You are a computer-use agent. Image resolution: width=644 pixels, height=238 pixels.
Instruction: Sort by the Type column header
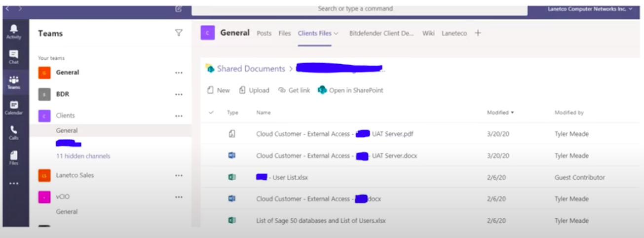pos(232,113)
